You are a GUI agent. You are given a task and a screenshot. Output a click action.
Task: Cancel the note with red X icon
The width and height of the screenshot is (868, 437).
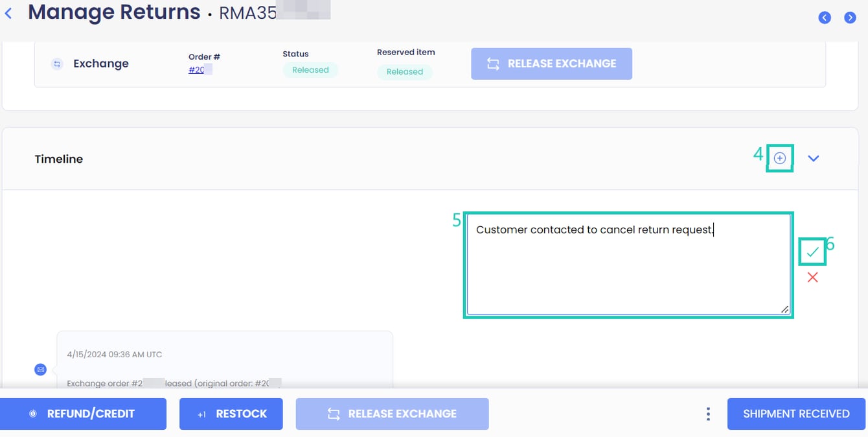click(812, 278)
